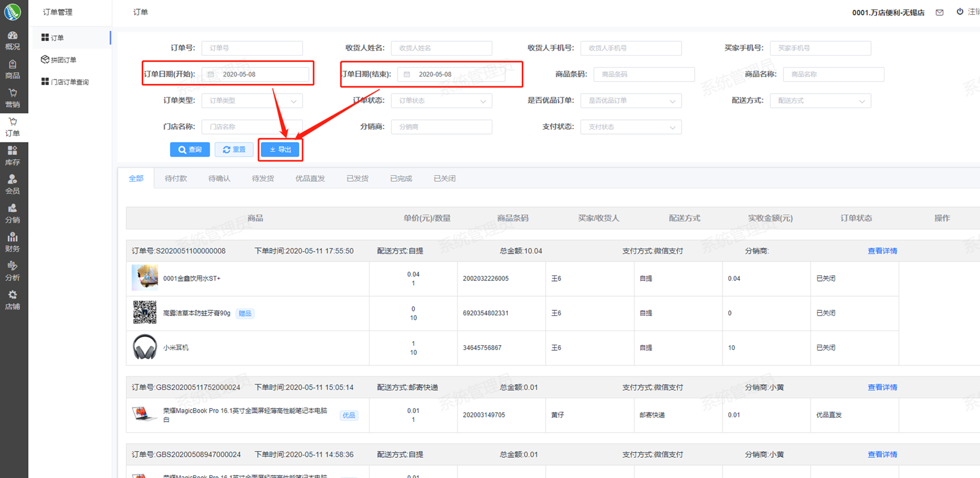Click the 导出 export button
The width and height of the screenshot is (980, 478).
[x=281, y=150]
